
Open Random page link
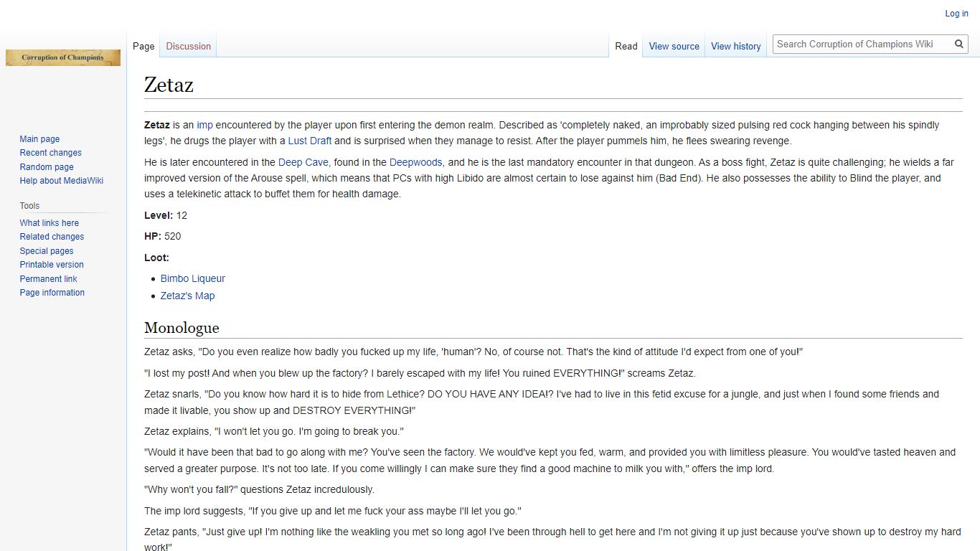point(47,167)
